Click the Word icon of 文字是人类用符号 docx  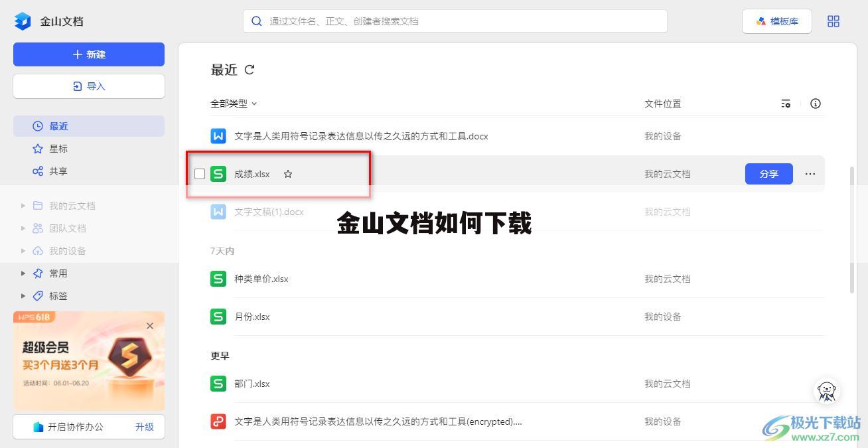click(x=218, y=136)
